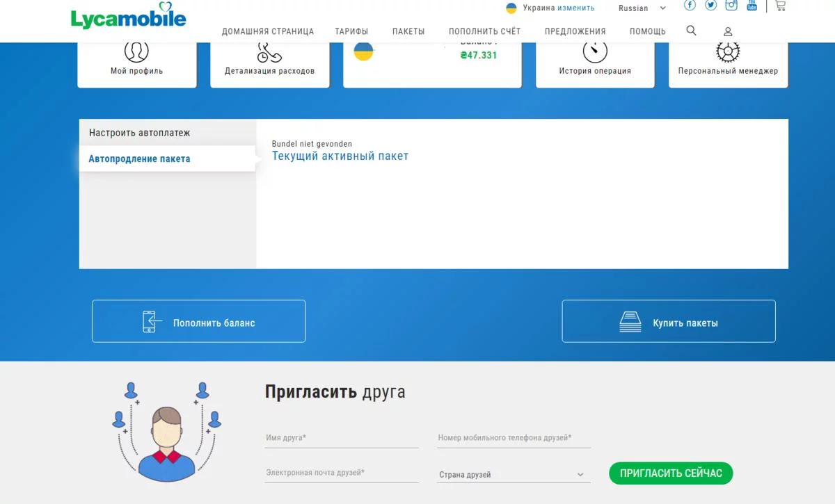Open the YouTube social icon
This screenshot has height=504, width=835.
(752, 6)
